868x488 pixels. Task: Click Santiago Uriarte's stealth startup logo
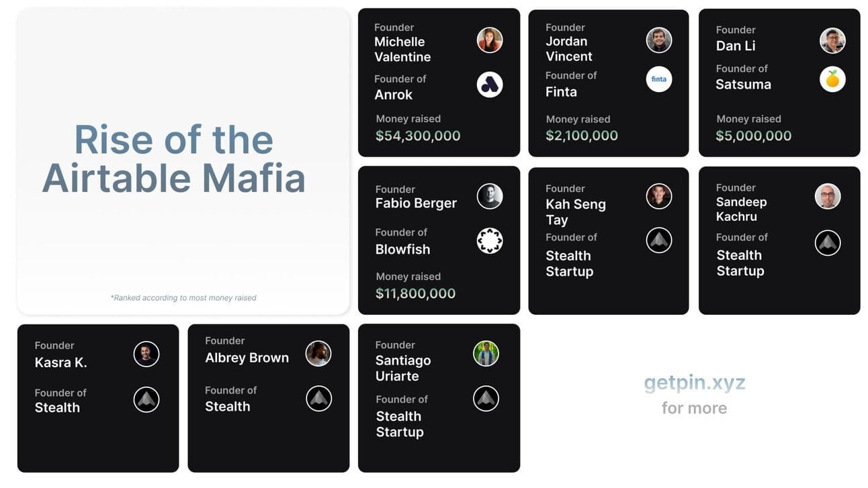(x=486, y=399)
